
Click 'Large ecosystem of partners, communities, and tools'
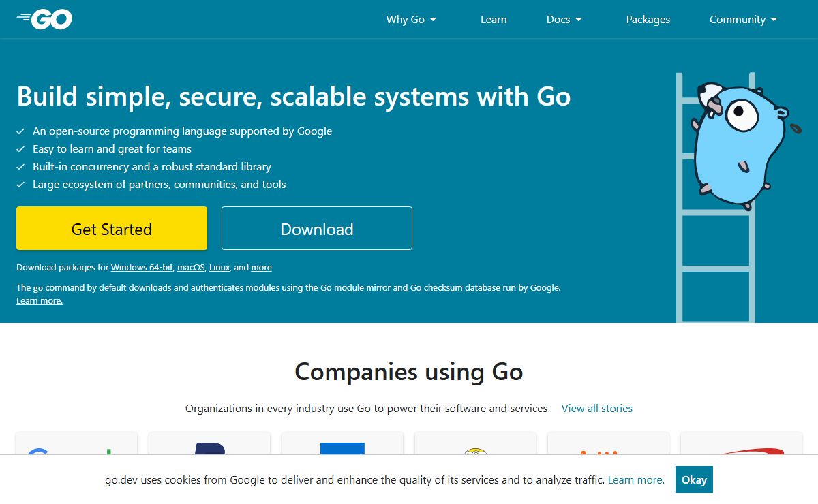[x=160, y=185]
